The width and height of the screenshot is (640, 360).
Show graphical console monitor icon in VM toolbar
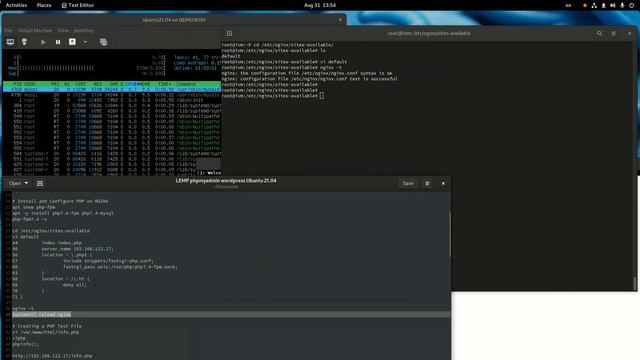(x=10, y=42)
